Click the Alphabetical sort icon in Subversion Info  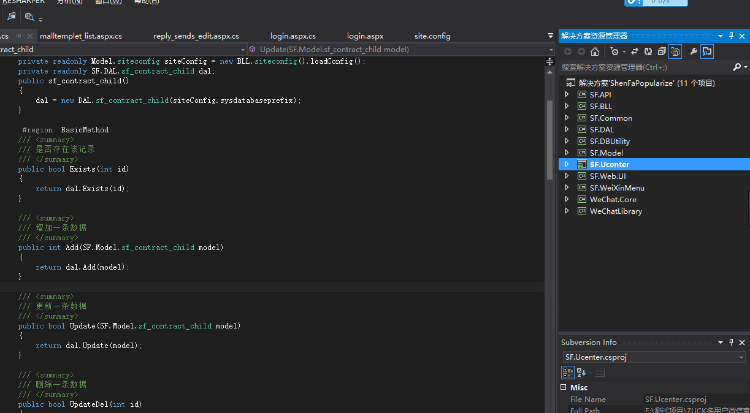pyautogui.click(x=582, y=372)
